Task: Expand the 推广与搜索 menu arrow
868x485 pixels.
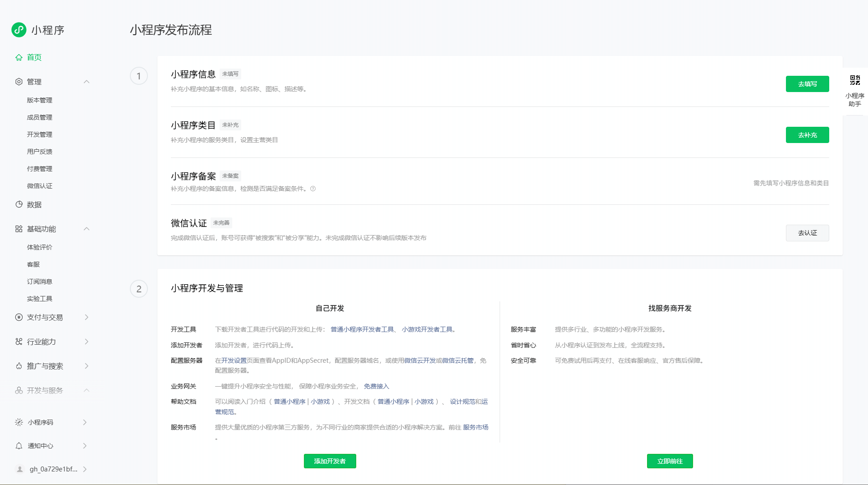Action: click(x=87, y=366)
